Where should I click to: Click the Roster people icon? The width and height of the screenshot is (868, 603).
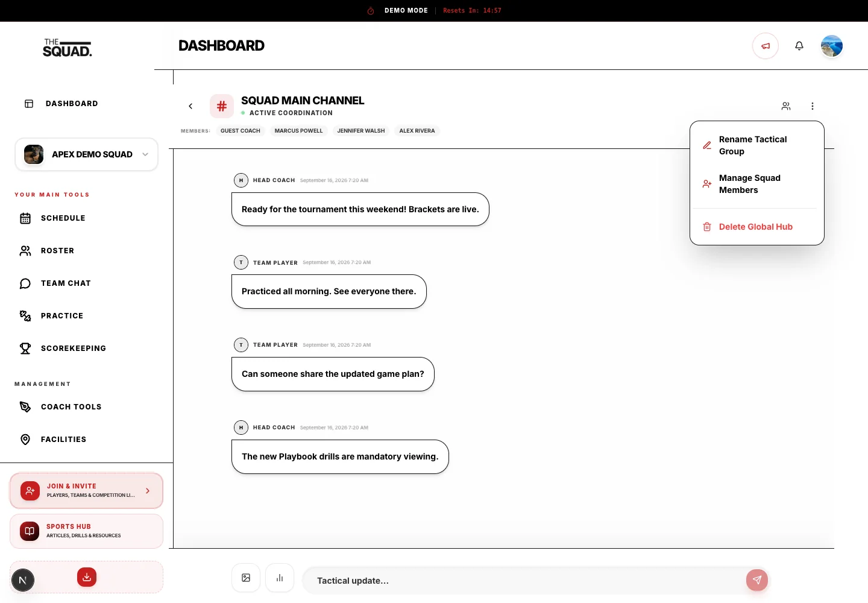25,251
